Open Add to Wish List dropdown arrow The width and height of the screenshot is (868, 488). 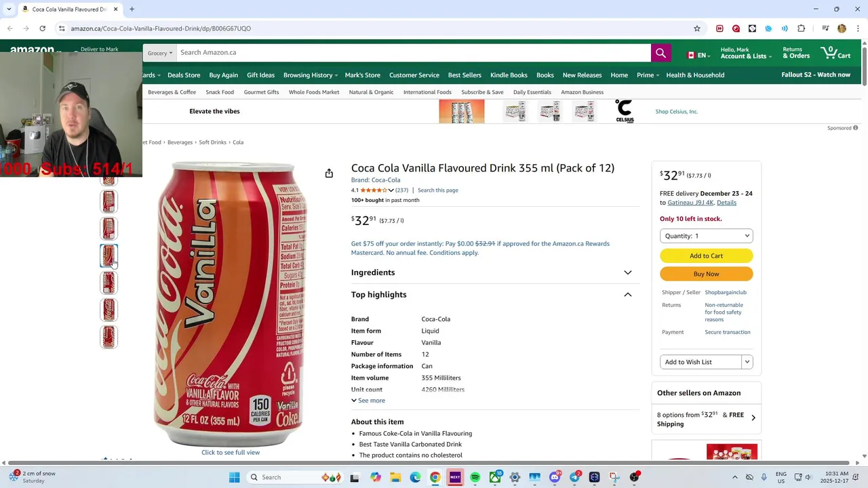pos(747,362)
